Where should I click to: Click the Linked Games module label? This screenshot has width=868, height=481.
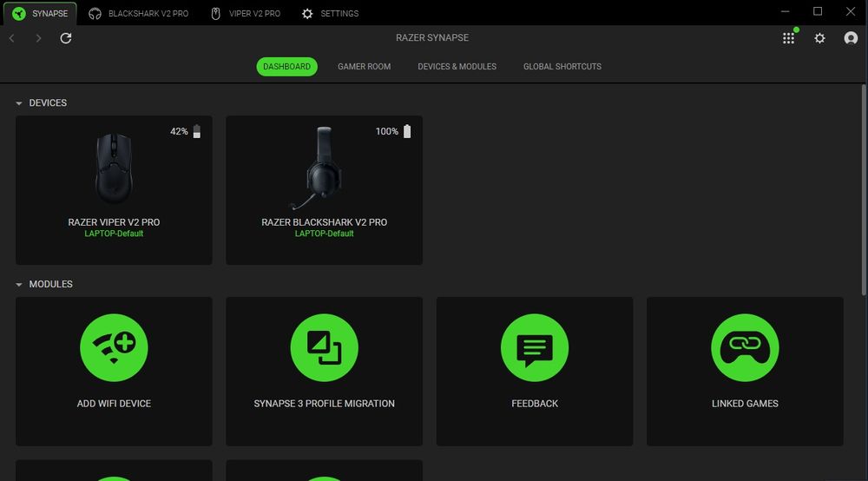coord(745,404)
